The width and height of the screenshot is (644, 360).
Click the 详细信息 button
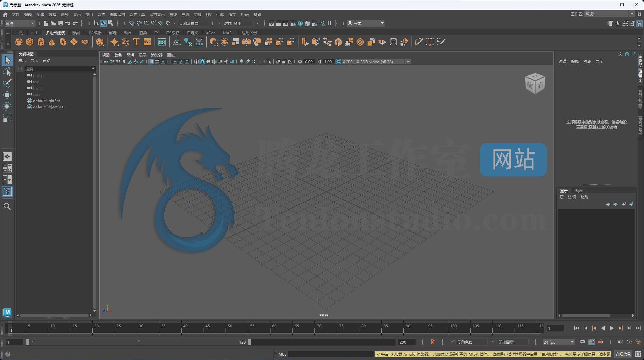tap(623, 354)
